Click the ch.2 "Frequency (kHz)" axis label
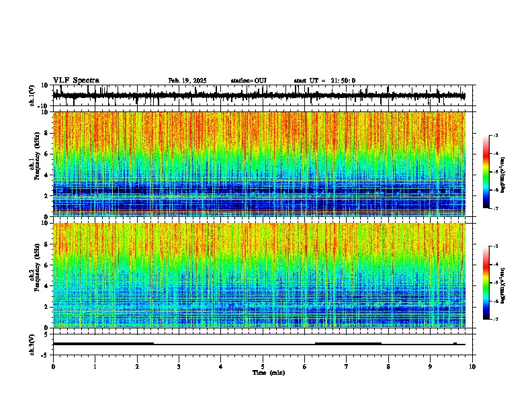532x411 pixels. pyautogui.click(x=37, y=267)
